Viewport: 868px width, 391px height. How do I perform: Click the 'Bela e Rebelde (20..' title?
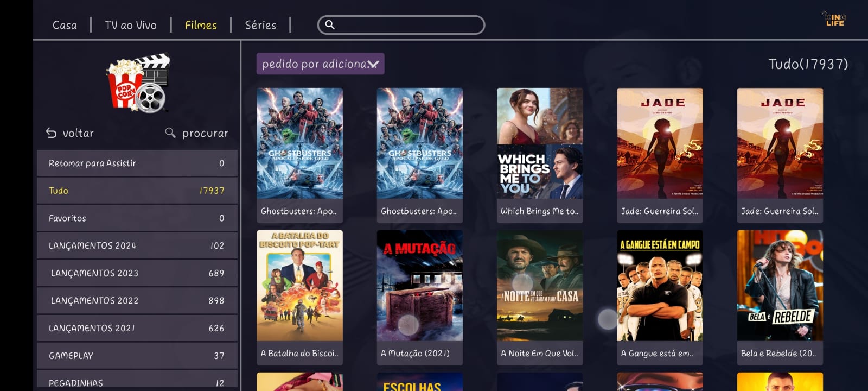tap(778, 354)
